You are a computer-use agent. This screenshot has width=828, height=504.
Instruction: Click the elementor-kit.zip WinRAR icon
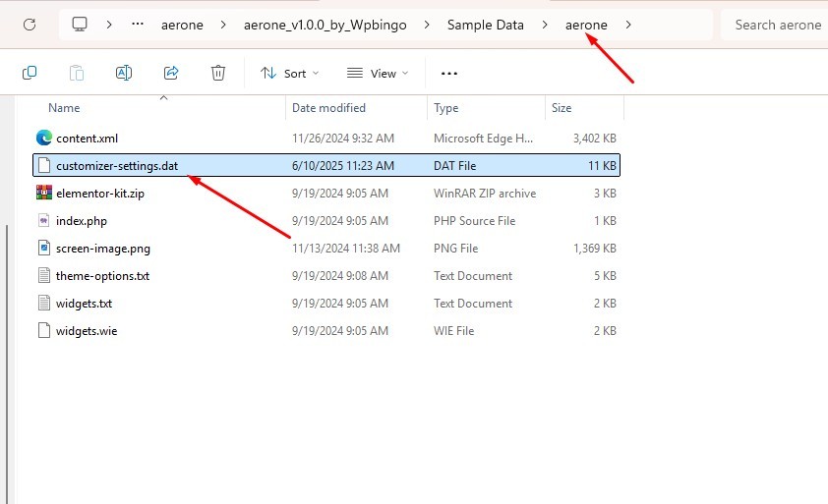click(44, 193)
